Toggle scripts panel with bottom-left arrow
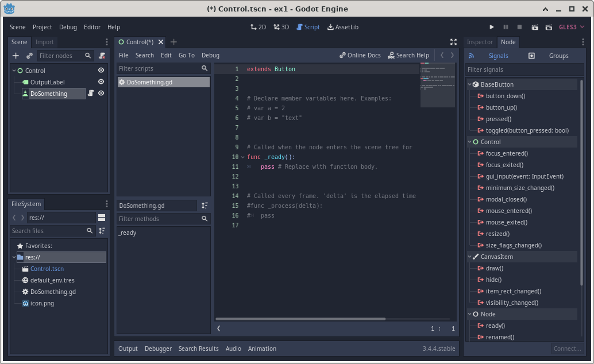This screenshot has width=594, height=364. [x=218, y=328]
